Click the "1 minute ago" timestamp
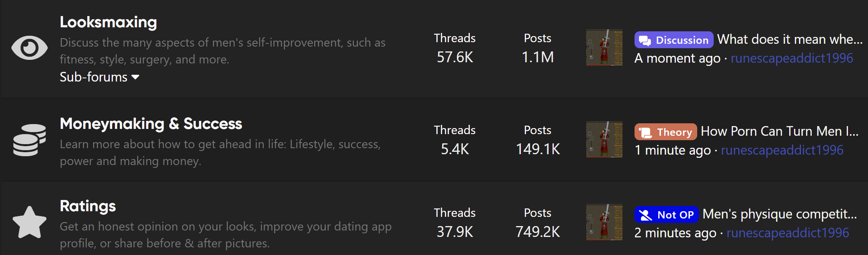 click(673, 150)
